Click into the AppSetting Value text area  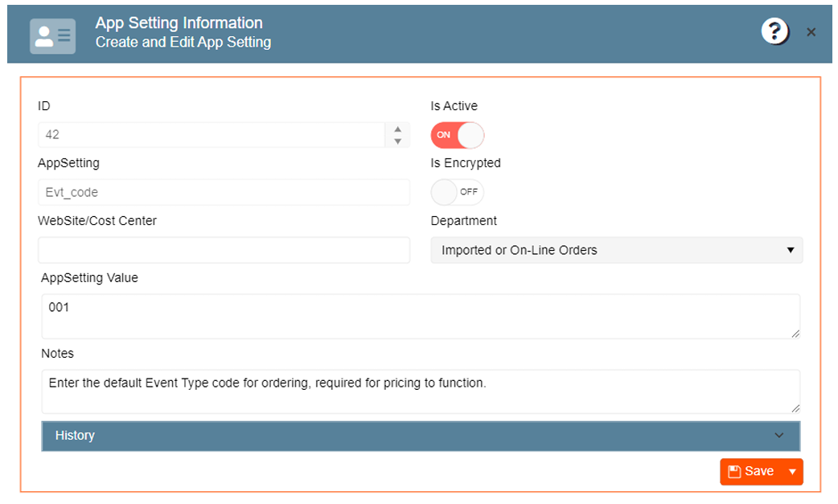[420, 316]
